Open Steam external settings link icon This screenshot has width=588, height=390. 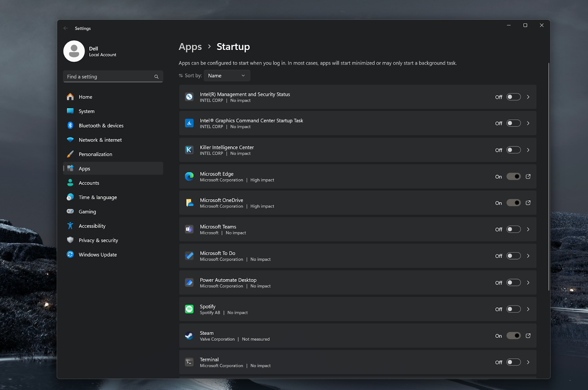point(528,336)
